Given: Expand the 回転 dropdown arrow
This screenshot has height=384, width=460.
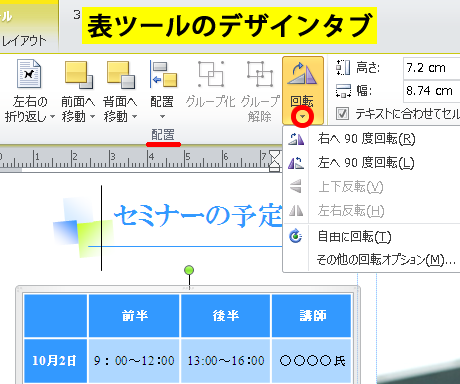Looking at the screenshot, I should pos(303,117).
